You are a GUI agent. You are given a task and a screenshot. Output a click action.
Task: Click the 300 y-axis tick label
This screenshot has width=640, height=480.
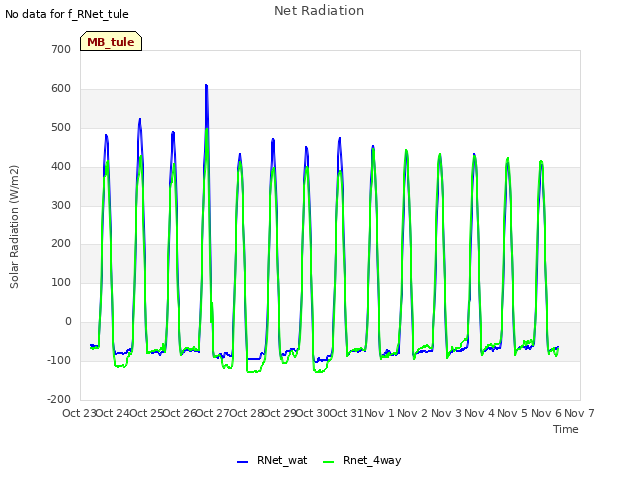61,205
